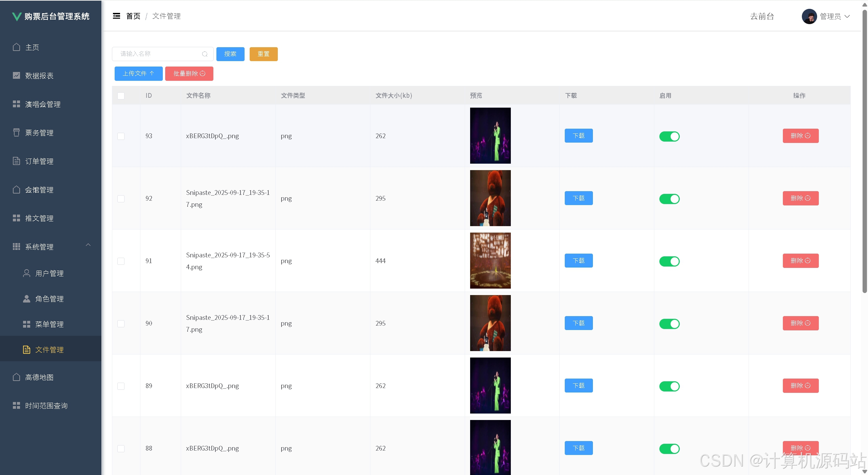Viewport: 868px width, 475px height.
Task: Open the 管理员 dropdown arrow
Action: [x=847, y=16]
